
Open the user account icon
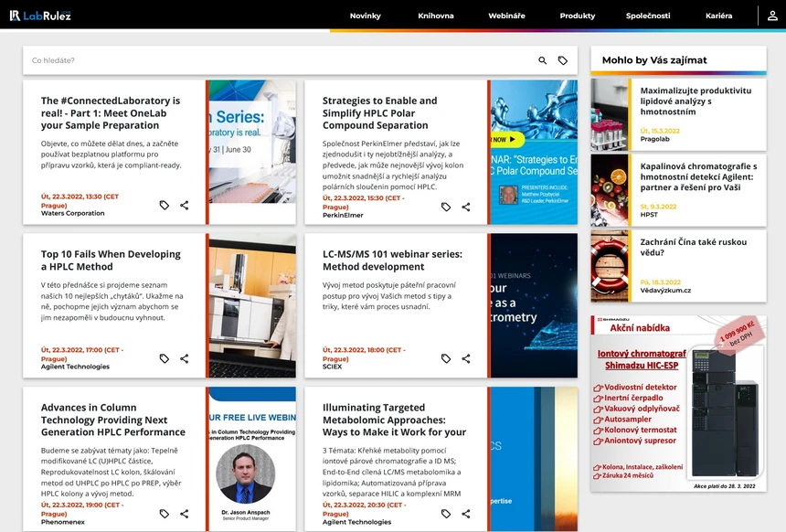[772, 16]
